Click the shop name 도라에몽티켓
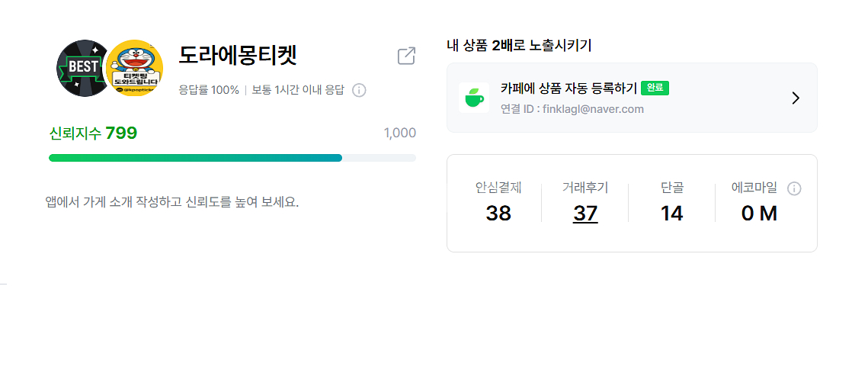 coord(238,56)
